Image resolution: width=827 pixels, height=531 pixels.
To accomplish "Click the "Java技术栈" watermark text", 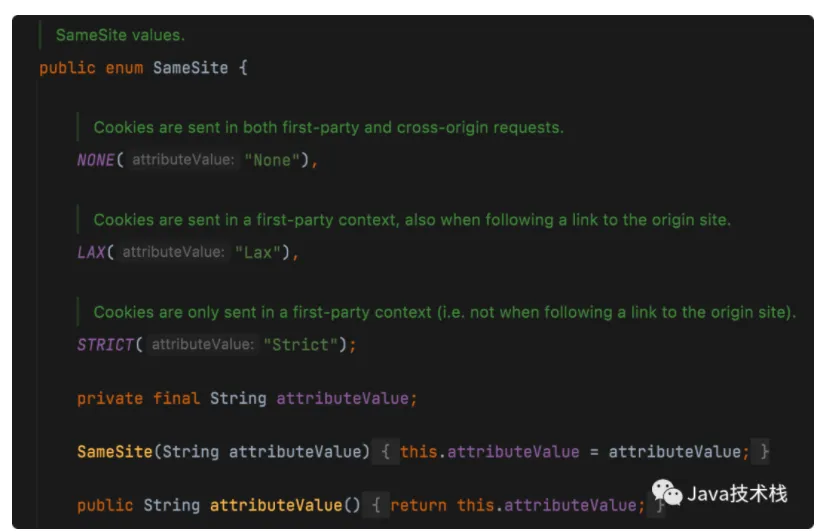I will 737,493.
